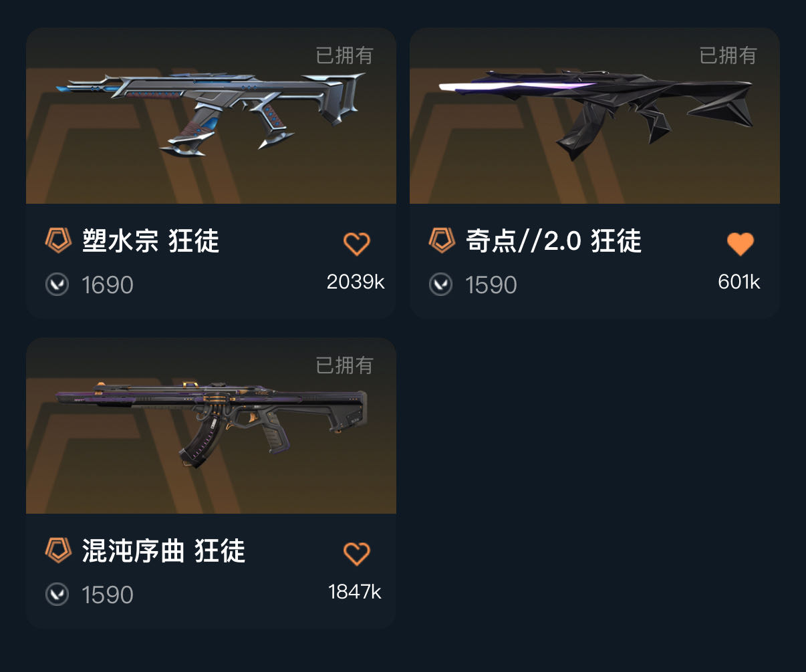Open the 奇点//2.0 狂徒 weapon preview image

click(595, 116)
